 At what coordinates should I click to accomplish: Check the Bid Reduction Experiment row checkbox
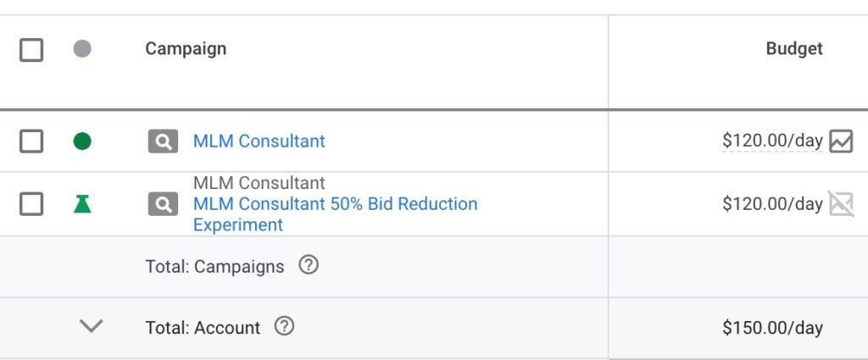[31, 203]
